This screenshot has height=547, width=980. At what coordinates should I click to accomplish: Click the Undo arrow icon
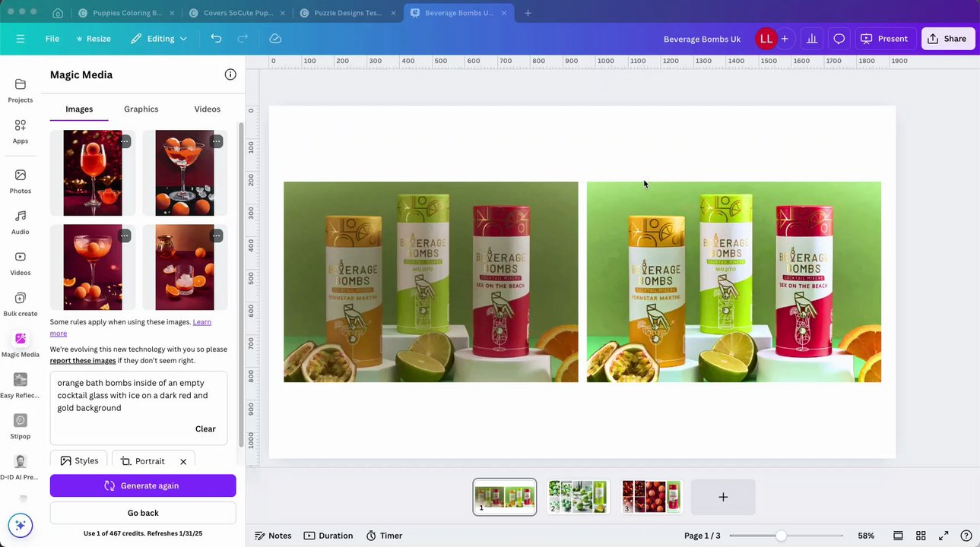[216, 39]
